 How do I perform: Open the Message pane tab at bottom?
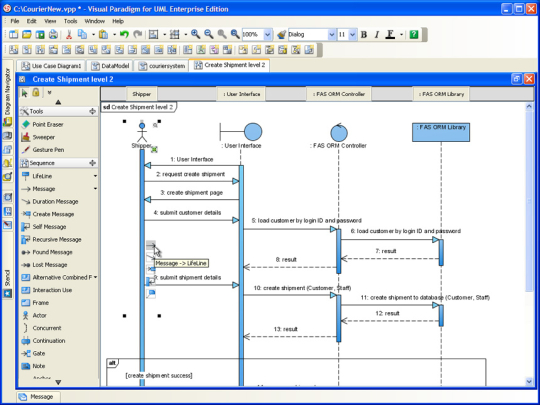[38, 397]
